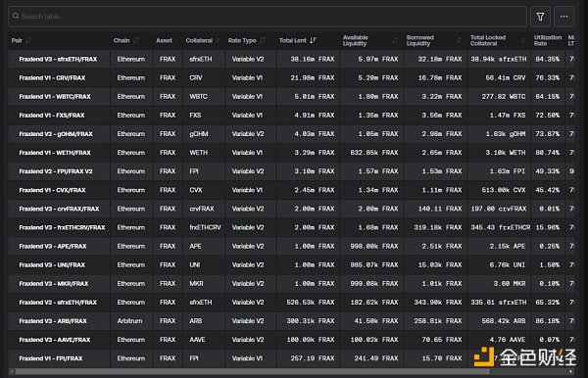This screenshot has width=588, height=378.
Task: Focus the Search table input field
Action: [x=268, y=17]
